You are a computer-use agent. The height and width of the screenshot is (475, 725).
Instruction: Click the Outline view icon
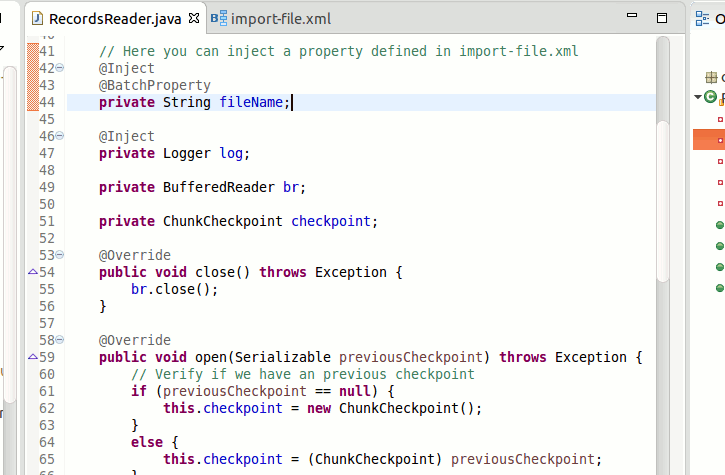(x=701, y=18)
